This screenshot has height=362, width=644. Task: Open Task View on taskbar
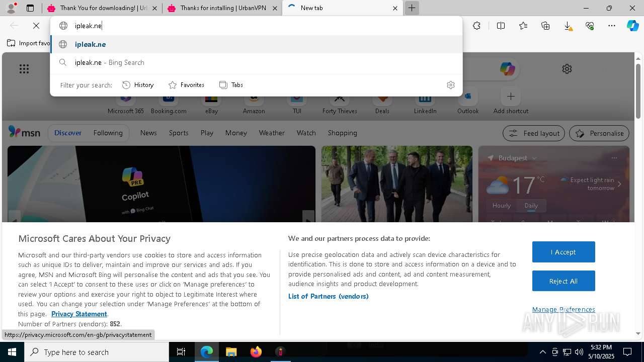(x=181, y=352)
